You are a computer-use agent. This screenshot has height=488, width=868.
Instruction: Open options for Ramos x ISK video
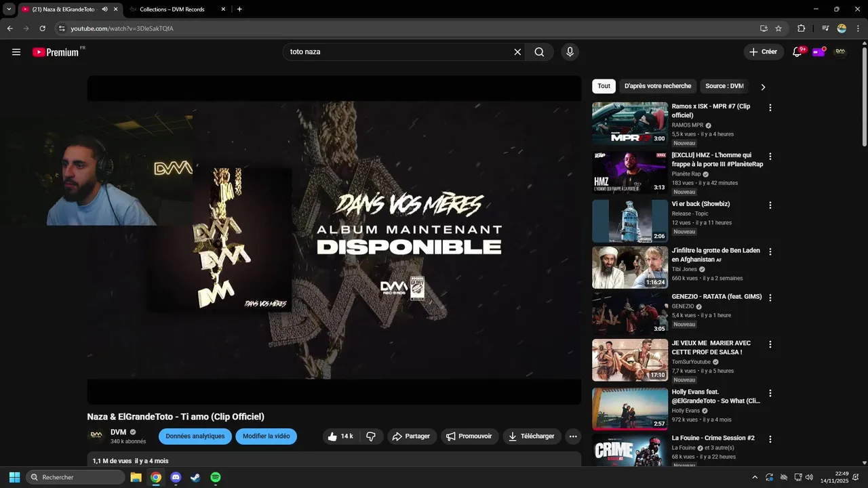point(770,108)
